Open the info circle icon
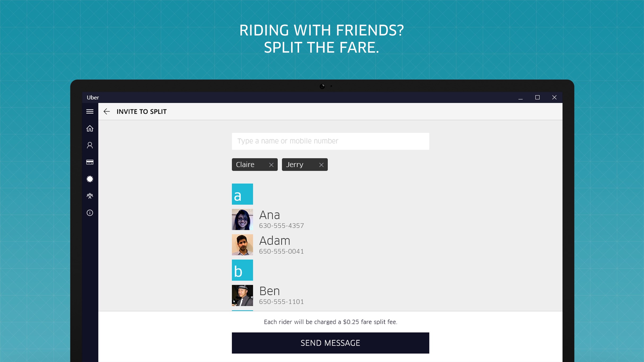Viewport: 644px width, 362px height. pyautogui.click(x=90, y=213)
